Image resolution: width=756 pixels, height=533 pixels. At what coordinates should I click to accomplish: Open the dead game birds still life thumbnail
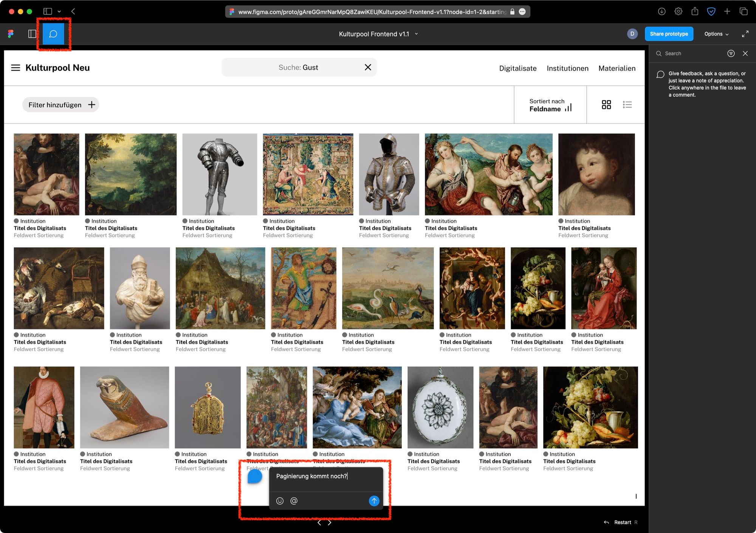pos(59,288)
